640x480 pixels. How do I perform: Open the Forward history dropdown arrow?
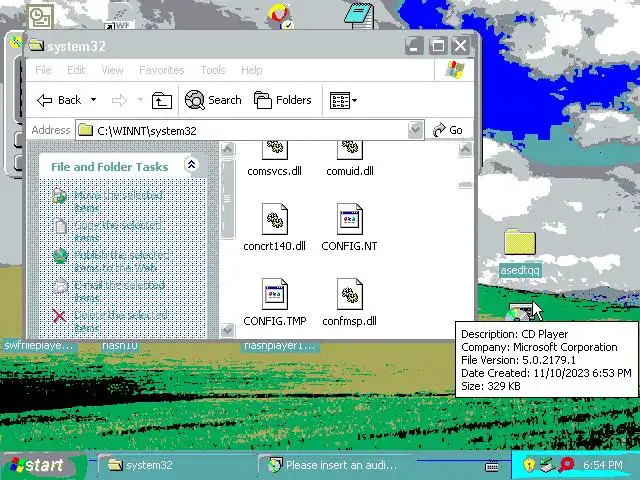tap(140, 100)
